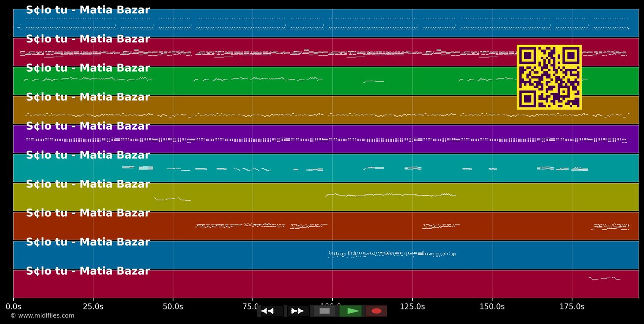644x324 pixels.
Task: Select the green track's title label
Action: pyautogui.click(x=88, y=68)
